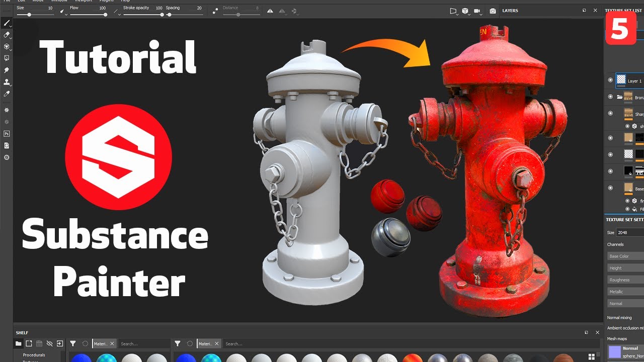Click the gear icon at bottom of left sidebar
644x362 pixels.
(x=7, y=157)
